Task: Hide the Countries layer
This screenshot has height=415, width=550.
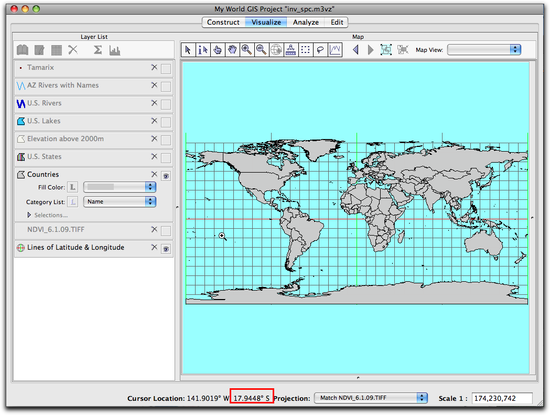Action: [166, 176]
